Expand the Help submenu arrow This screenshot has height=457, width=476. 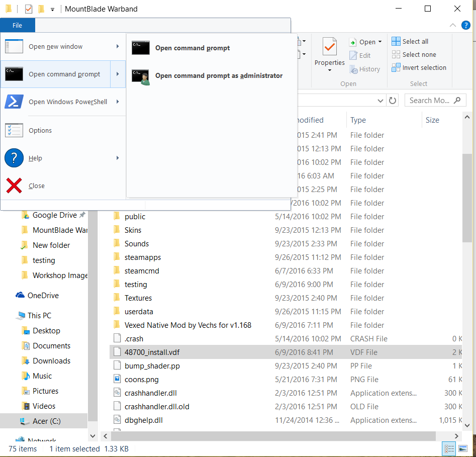click(118, 158)
